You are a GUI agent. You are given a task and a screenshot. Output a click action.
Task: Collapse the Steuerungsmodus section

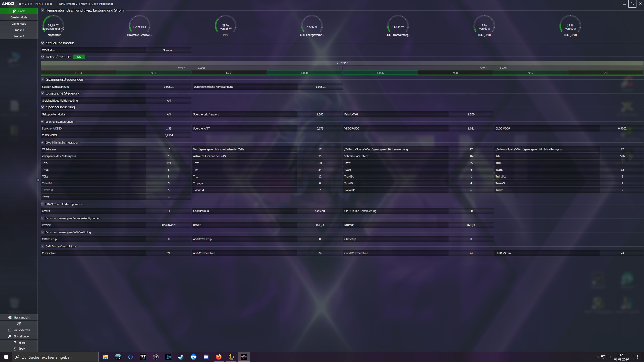point(42,43)
